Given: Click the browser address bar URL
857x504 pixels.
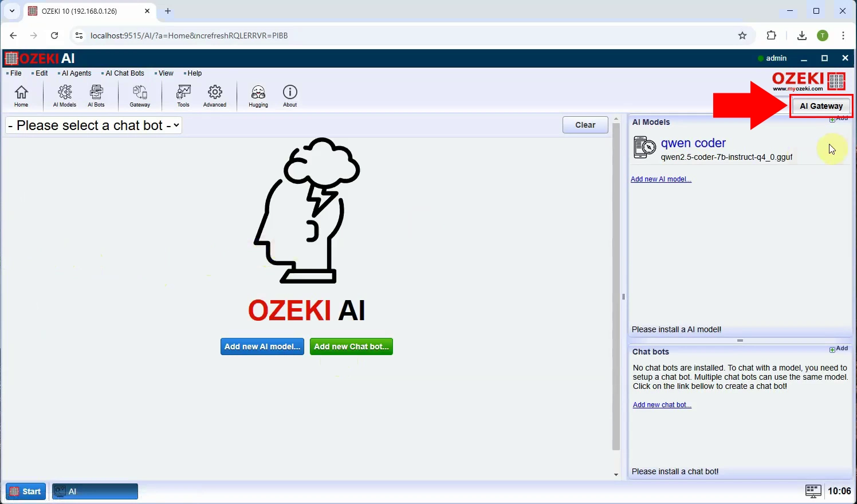Looking at the screenshot, I should click(x=189, y=36).
